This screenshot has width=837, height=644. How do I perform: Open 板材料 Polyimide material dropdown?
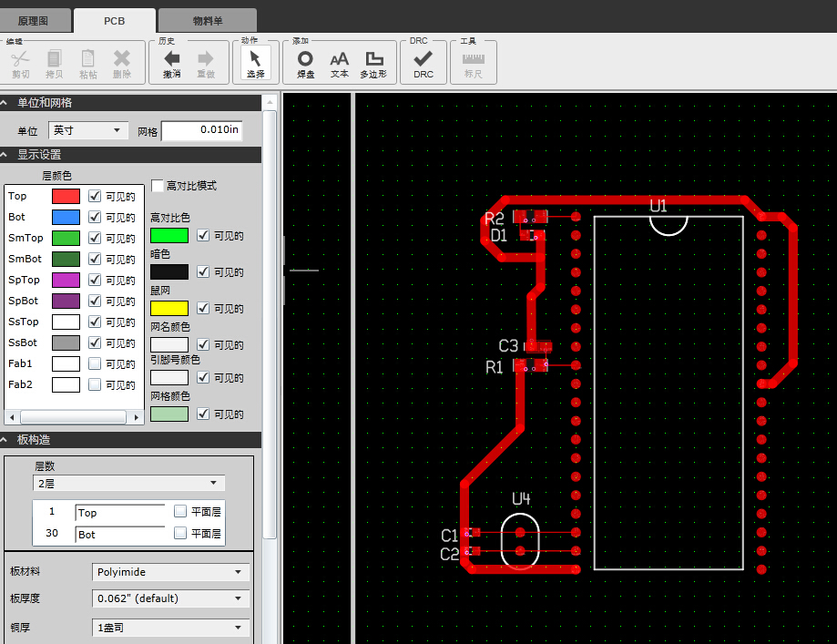point(170,572)
